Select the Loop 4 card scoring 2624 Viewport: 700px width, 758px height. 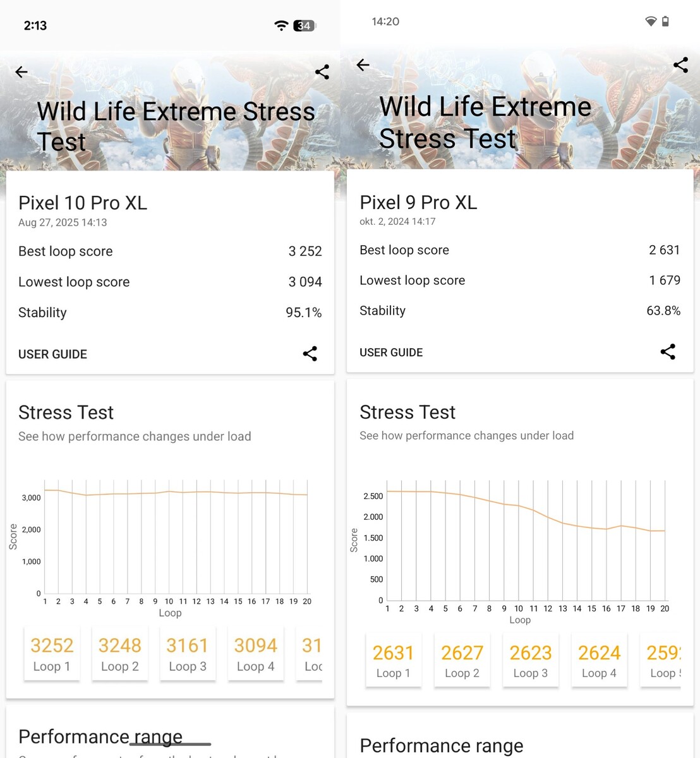(x=599, y=661)
